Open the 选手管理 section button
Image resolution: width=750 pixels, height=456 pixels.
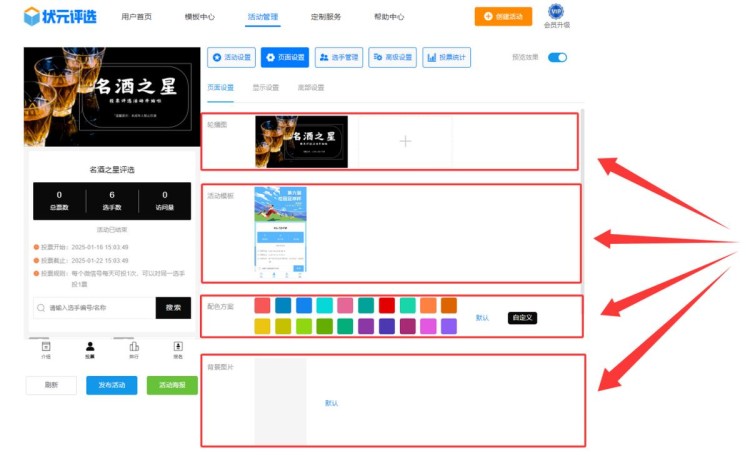pyautogui.click(x=339, y=58)
